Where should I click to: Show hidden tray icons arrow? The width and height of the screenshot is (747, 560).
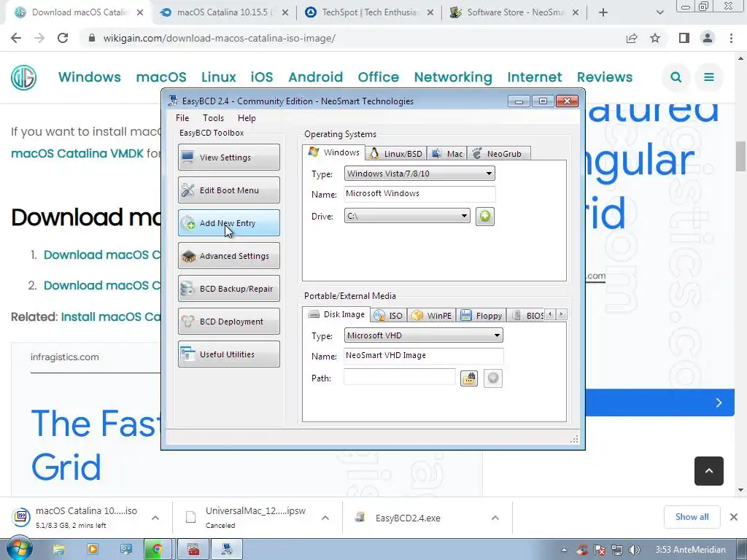click(x=564, y=550)
